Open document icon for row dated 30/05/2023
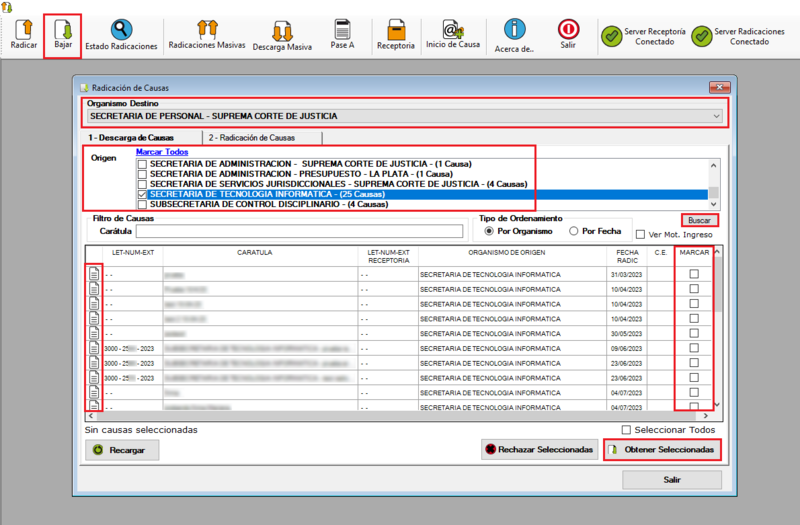The width and height of the screenshot is (800, 525). coord(94,333)
